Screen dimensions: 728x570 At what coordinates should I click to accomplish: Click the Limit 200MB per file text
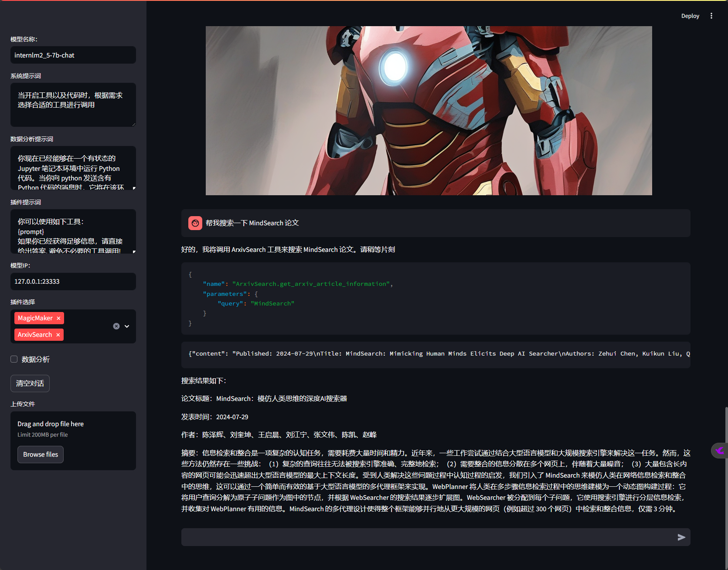(43, 435)
